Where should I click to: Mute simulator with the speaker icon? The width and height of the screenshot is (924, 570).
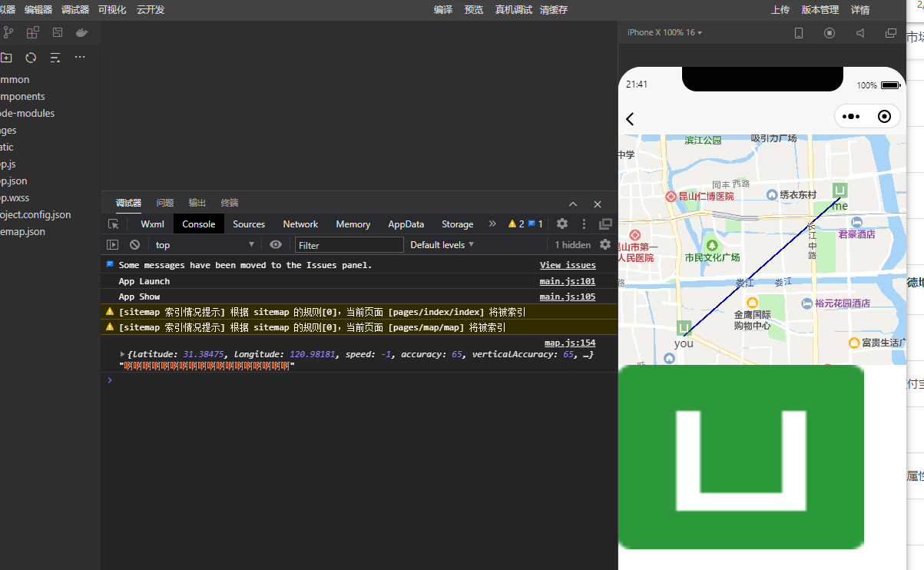tap(860, 33)
